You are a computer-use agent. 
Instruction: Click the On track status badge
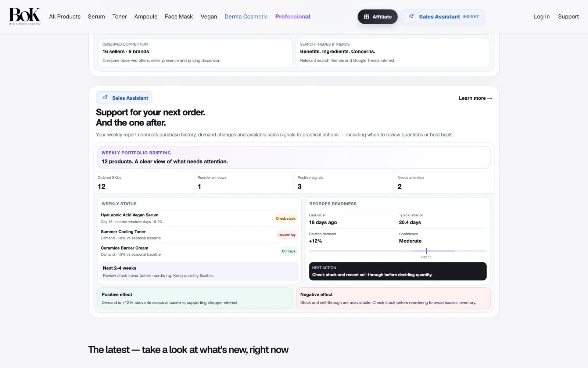pos(288,251)
